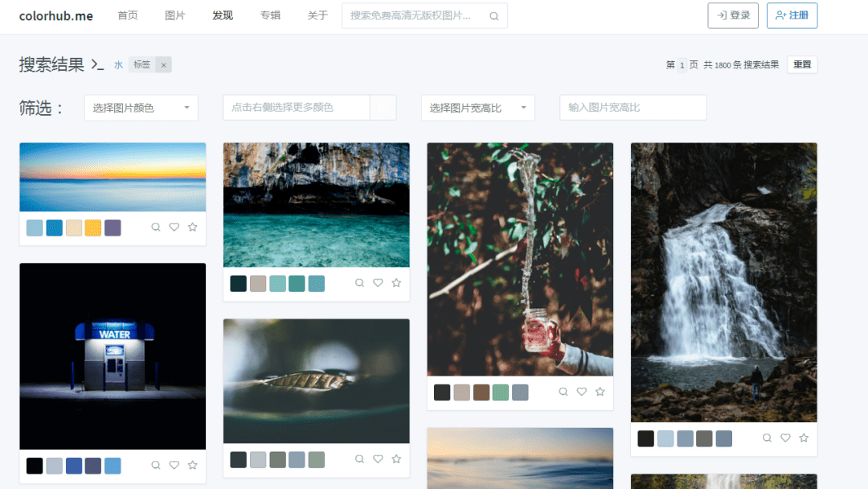Open color picker box beside 点击右侧选择更多颜色 field
The height and width of the screenshot is (489, 868).
point(383,108)
